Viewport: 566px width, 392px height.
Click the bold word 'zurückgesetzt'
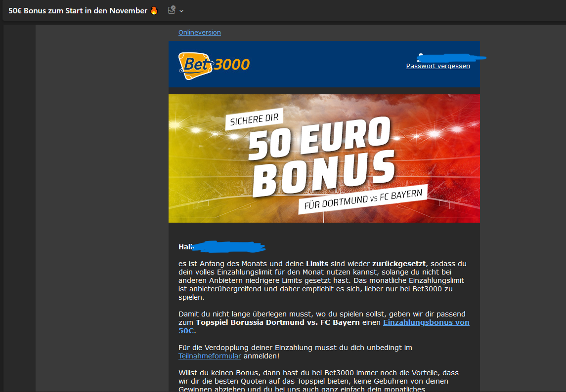click(x=399, y=264)
